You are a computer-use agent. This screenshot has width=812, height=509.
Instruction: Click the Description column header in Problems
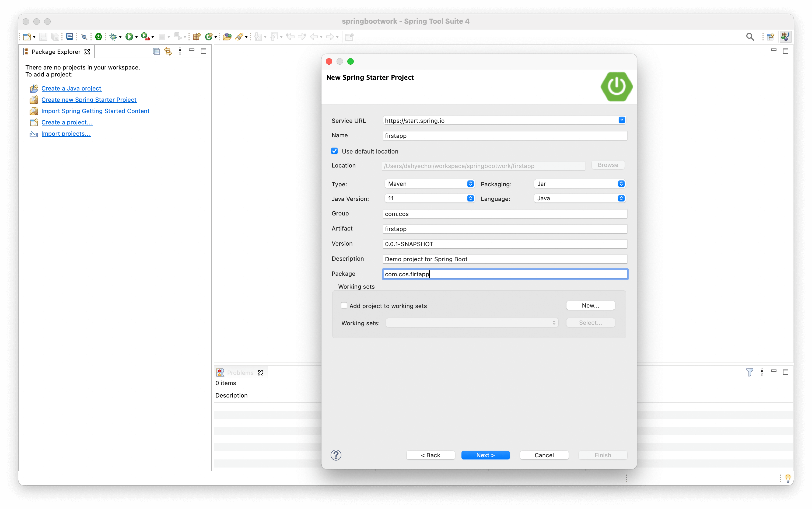coord(232,396)
